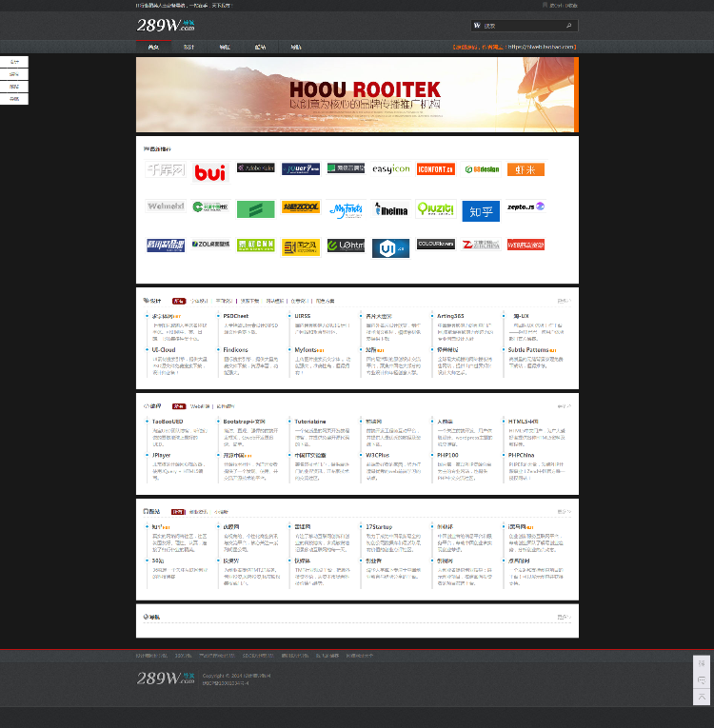
Task: Open the W3CPlus site link
Action: point(377,456)
